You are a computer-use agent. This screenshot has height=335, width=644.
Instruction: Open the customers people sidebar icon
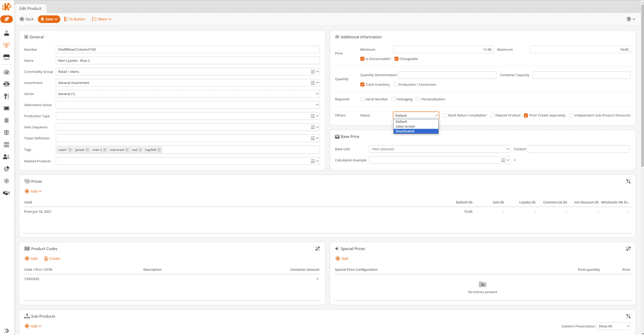pos(7,157)
